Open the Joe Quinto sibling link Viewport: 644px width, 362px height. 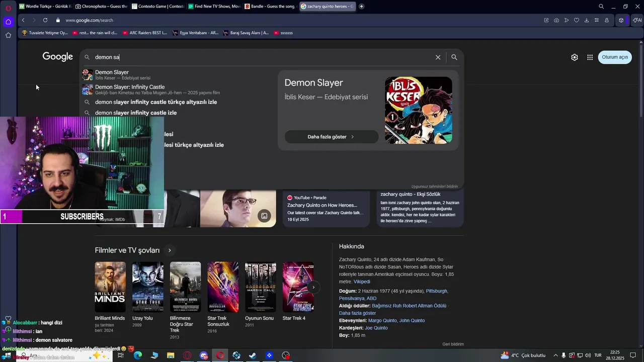tap(376, 328)
